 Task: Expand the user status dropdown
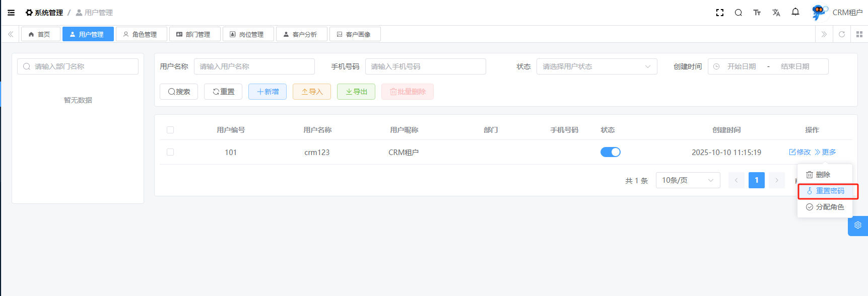click(596, 66)
